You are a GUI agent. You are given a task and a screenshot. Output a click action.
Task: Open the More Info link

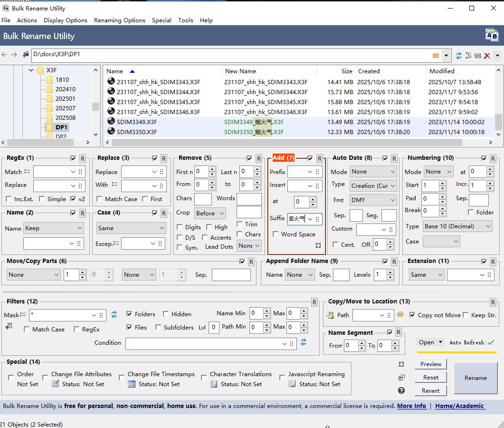pos(412,406)
